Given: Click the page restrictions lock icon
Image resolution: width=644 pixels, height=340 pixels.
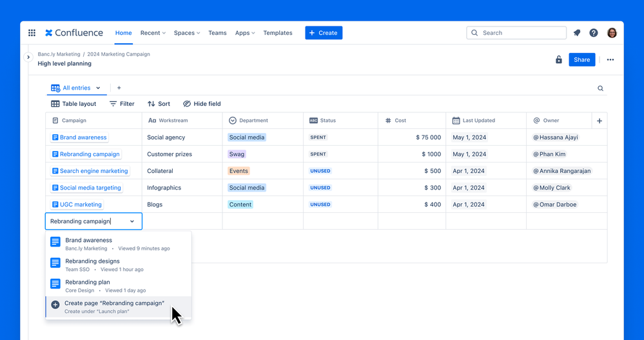Looking at the screenshot, I should (x=558, y=59).
